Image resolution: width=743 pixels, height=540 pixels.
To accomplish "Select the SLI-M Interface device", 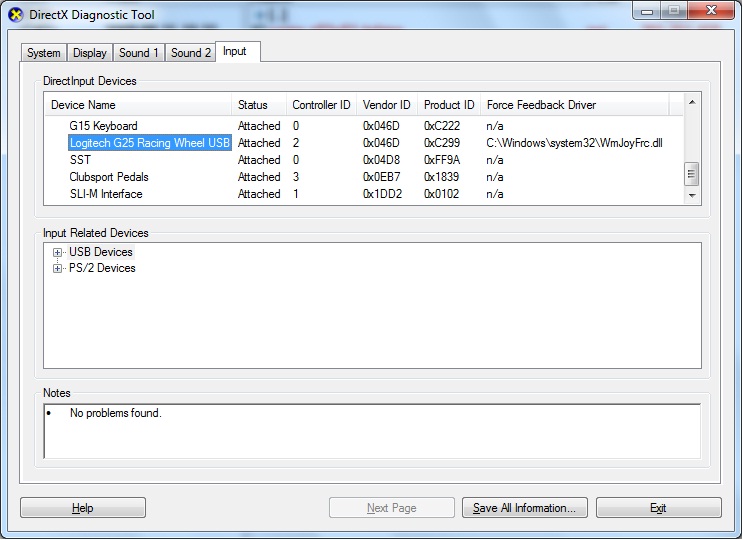I will point(106,194).
